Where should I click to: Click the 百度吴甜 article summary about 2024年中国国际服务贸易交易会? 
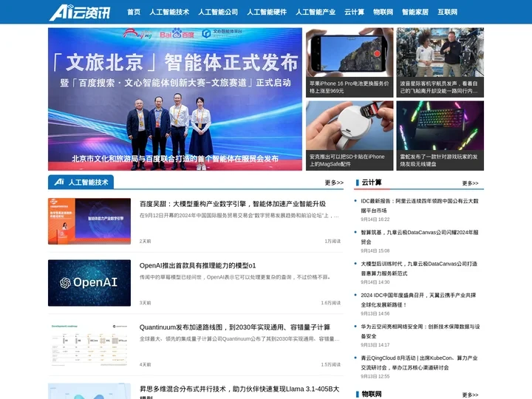coord(239,216)
